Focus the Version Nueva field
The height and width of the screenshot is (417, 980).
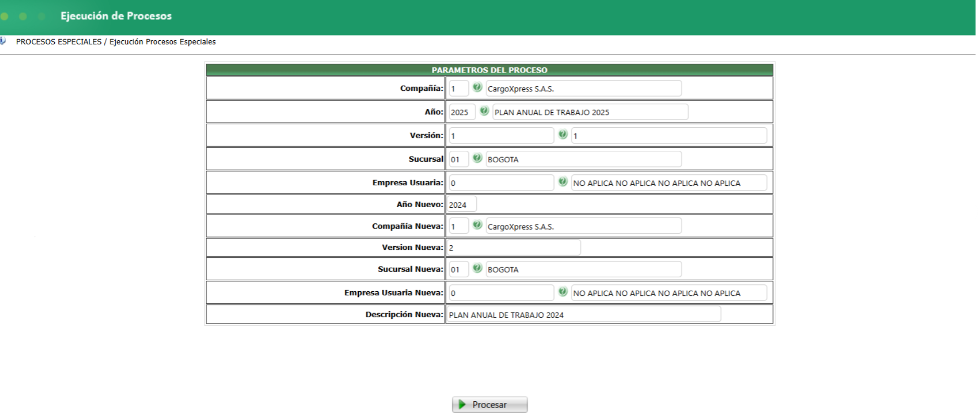tap(514, 247)
